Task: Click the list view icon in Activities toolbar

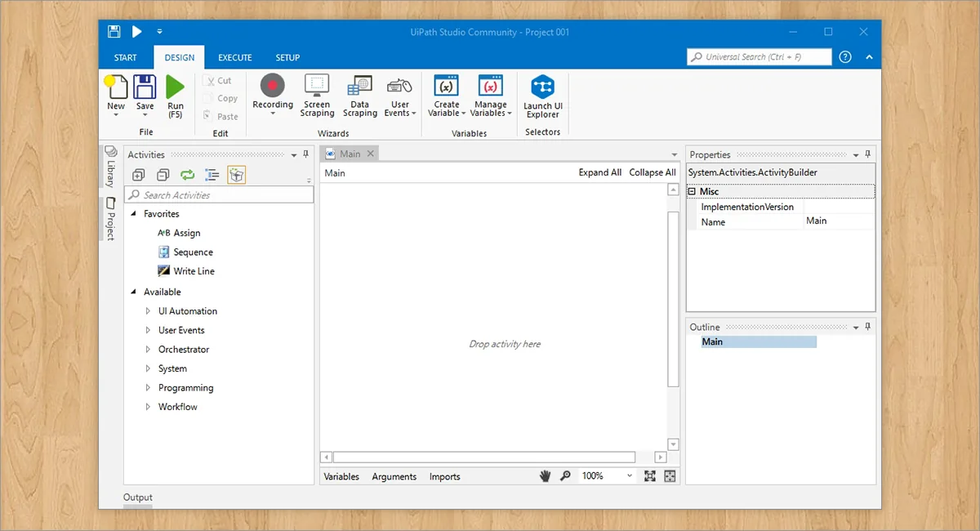Action: (212, 175)
